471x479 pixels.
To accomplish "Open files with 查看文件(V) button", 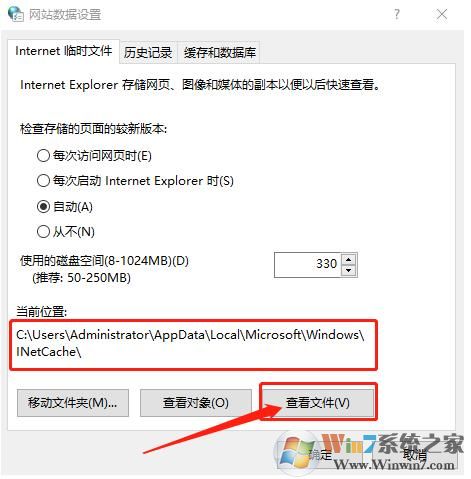I will click(x=318, y=403).
